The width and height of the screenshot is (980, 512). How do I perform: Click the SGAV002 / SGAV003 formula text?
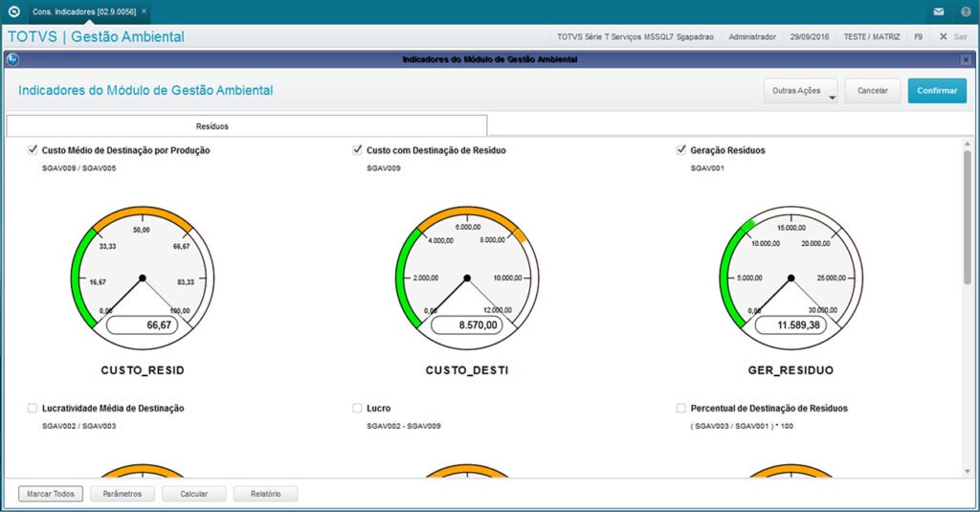78,426
